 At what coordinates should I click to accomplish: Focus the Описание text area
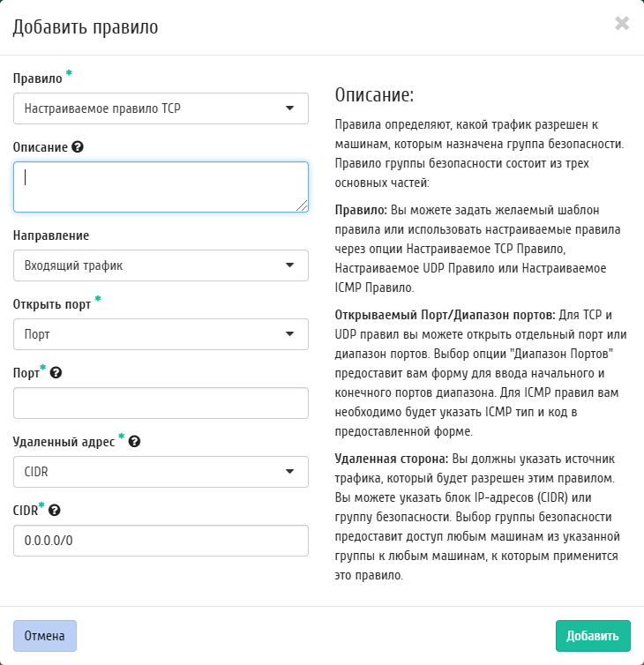161,187
